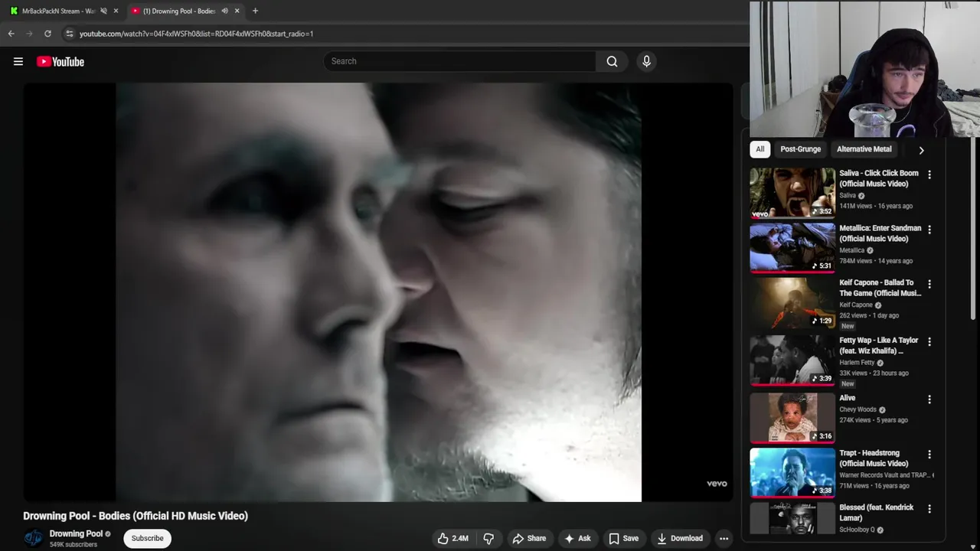The width and height of the screenshot is (980, 551).
Task: Click the search magnifier button
Action: (x=612, y=61)
